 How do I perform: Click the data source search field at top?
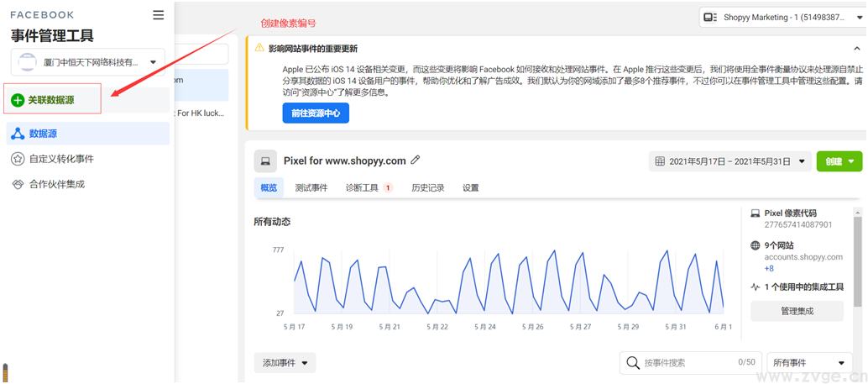tap(201, 55)
